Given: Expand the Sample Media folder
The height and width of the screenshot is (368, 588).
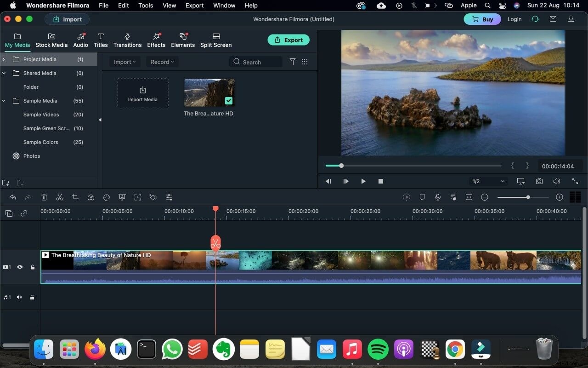Looking at the screenshot, I should click(4, 101).
